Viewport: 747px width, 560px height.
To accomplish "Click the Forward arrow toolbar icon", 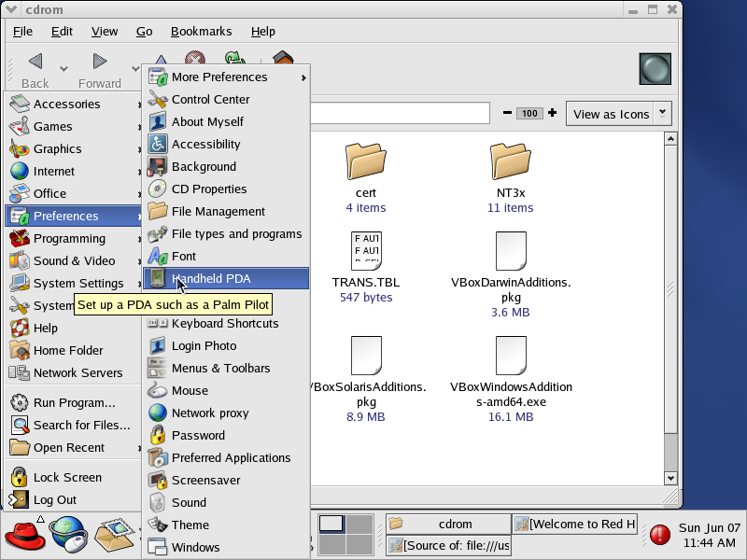I will [100, 62].
